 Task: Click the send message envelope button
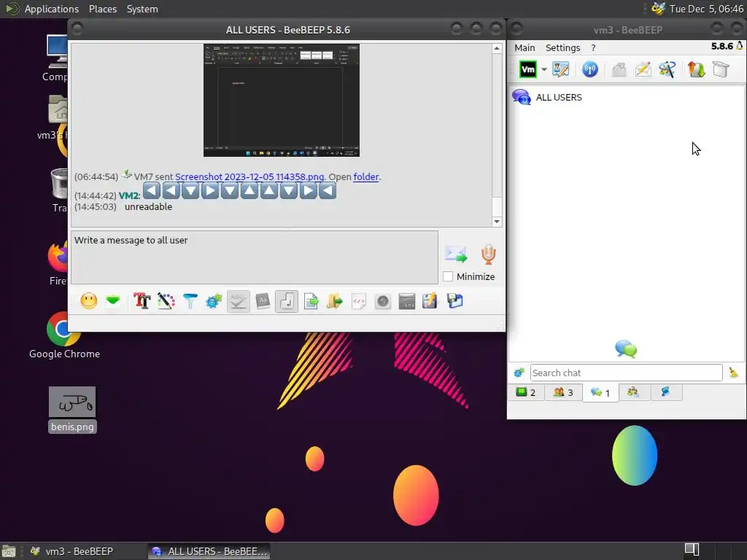(456, 254)
